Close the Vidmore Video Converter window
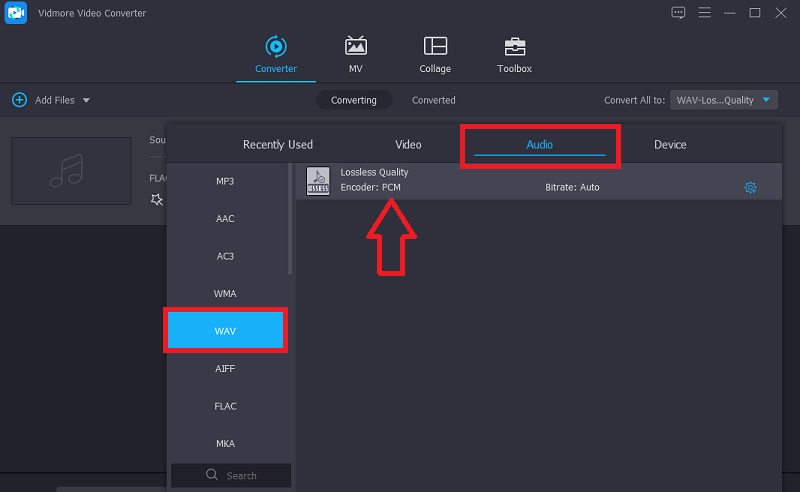 tap(781, 13)
